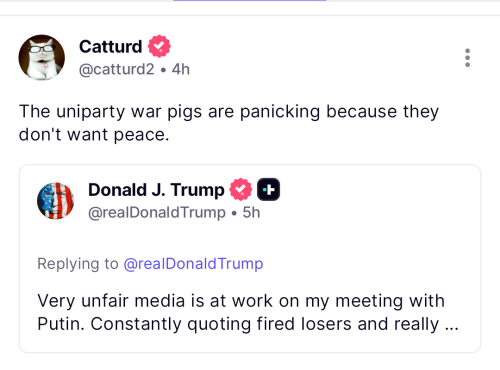Click the black plus badge beside Trump's name
The image size is (500, 370).
pyautogui.click(x=268, y=189)
